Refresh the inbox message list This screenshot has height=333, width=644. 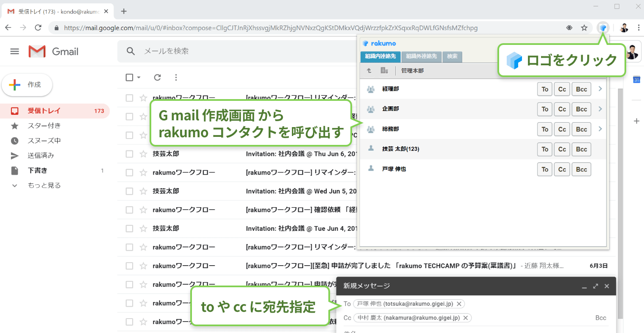pyautogui.click(x=158, y=77)
